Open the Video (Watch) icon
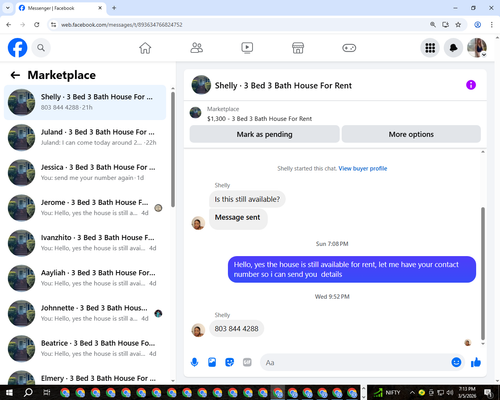Screen dimensions: 500x400 [x=247, y=48]
